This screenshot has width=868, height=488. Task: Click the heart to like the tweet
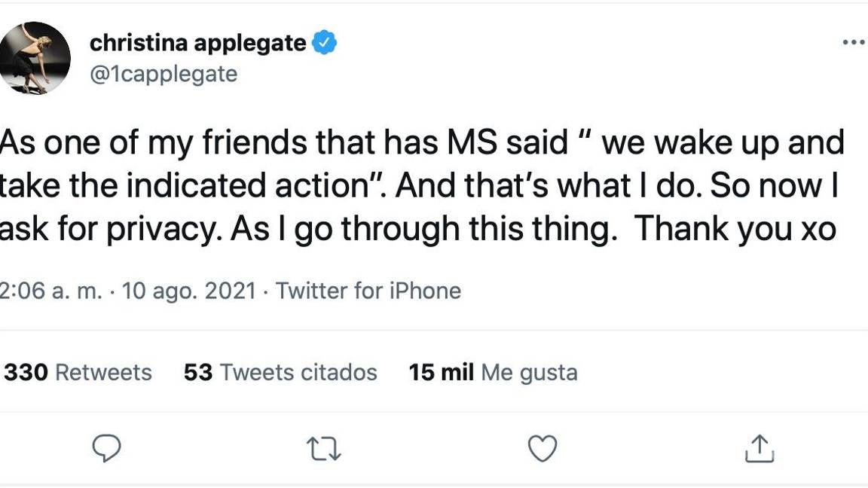tap(541, 450)
